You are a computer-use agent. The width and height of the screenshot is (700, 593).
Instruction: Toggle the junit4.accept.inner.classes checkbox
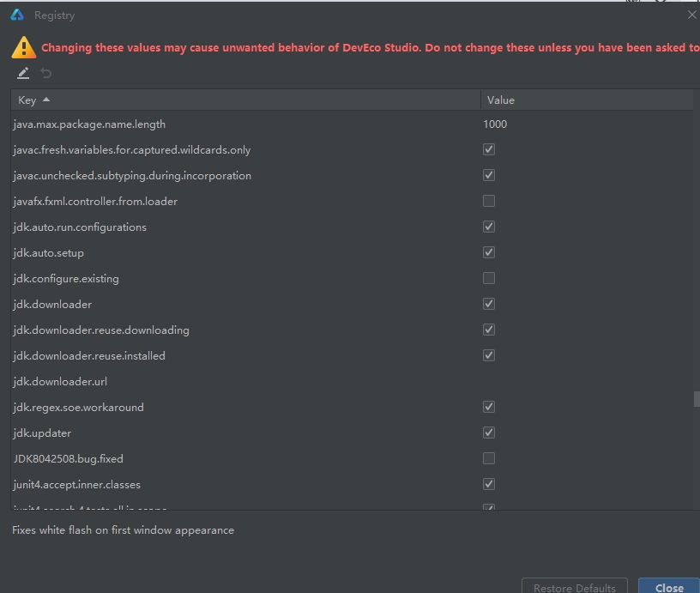(x=489, y=484)
